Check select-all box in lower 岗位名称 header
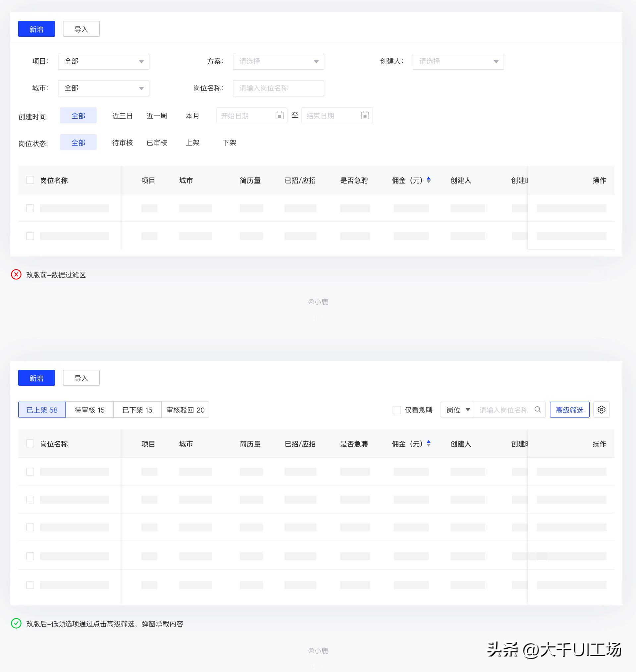The width and height of the screenshot is (636, 672). coord(30,443)
